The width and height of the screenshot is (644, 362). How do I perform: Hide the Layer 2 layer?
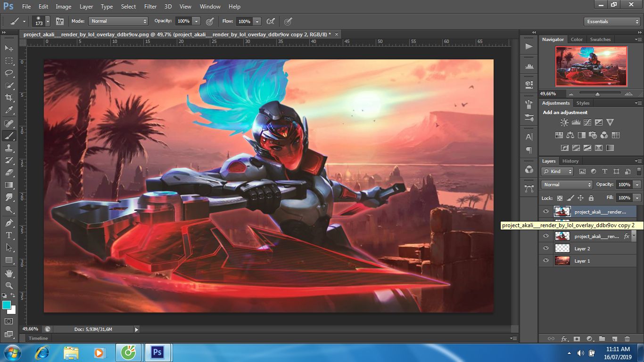(x=546, y=248)
